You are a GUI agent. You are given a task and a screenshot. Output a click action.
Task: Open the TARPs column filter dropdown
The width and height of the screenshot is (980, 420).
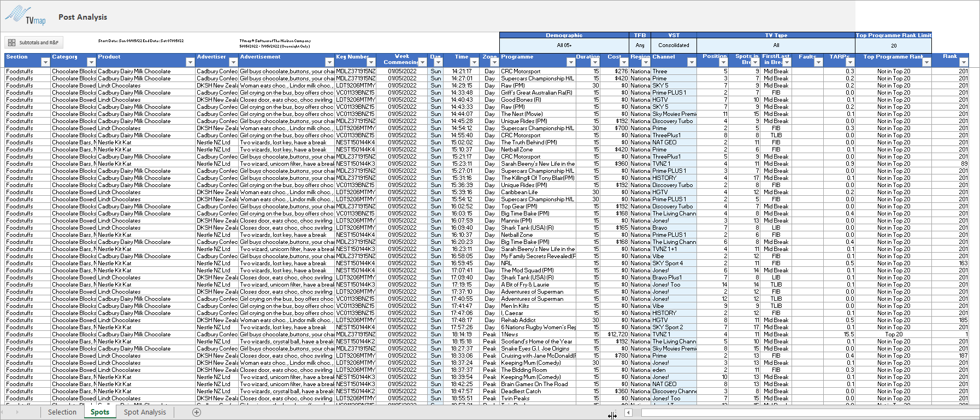point(850,62)
